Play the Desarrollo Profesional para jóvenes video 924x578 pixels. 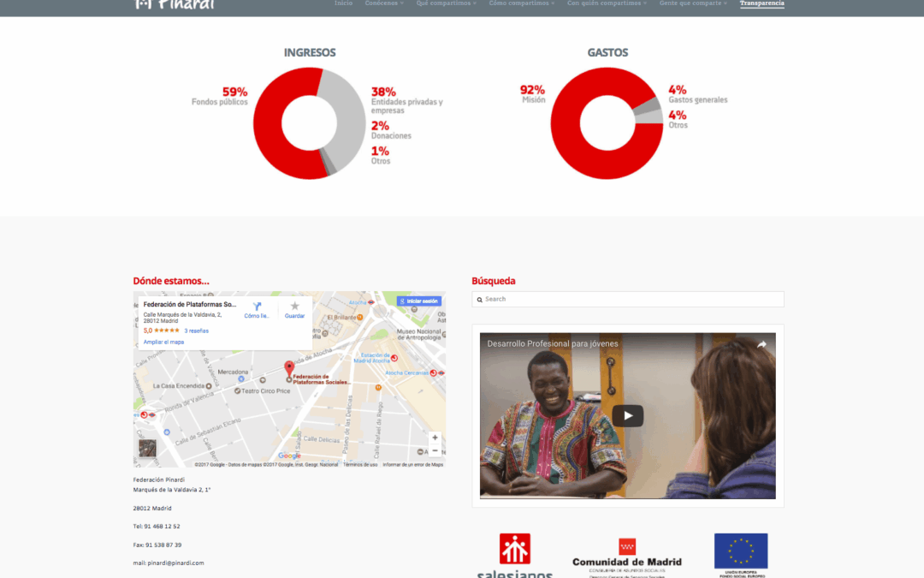coord(627,416)
